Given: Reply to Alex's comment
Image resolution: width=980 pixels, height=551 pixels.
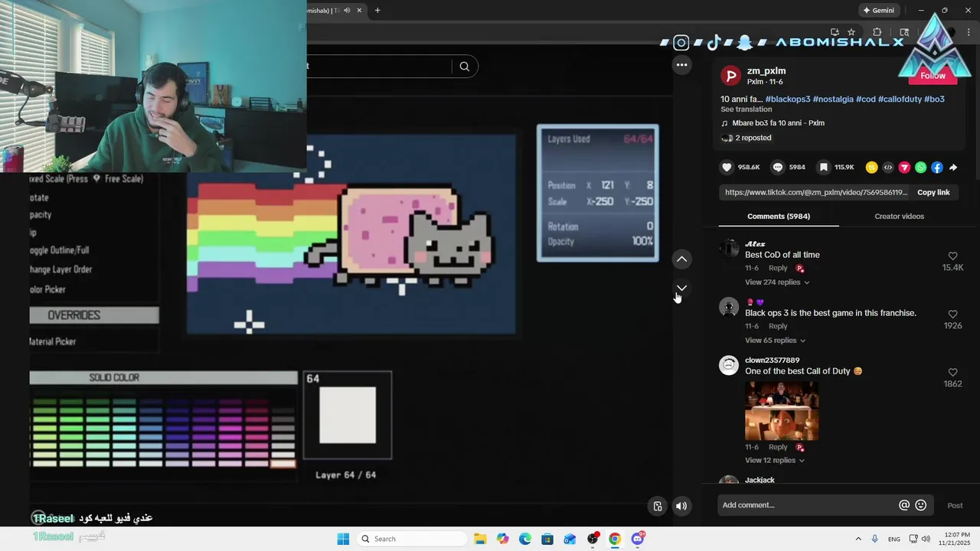Looking at the screenshot, I should coord(778,269).
